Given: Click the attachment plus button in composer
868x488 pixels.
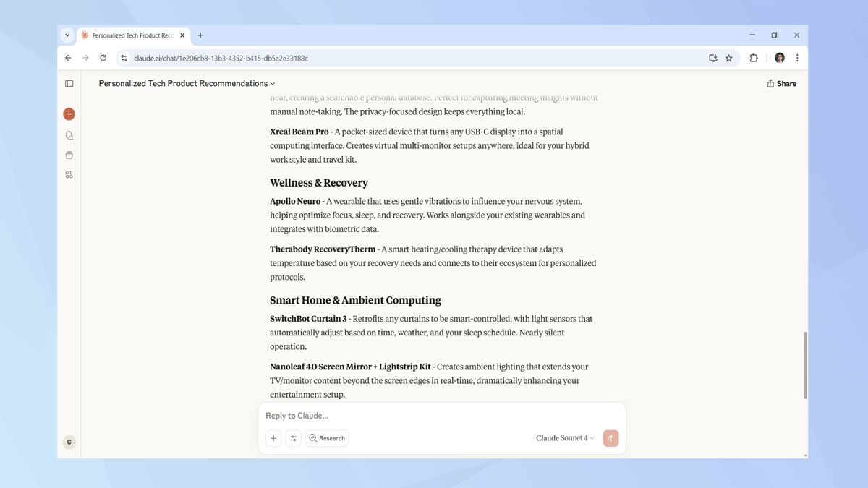Looking at the screenshot, I should 273,438.
